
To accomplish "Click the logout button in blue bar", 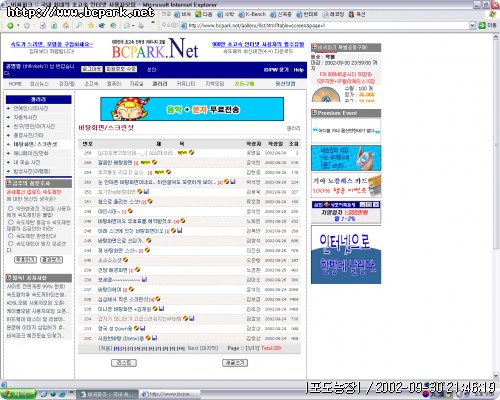I will [92, 69].
